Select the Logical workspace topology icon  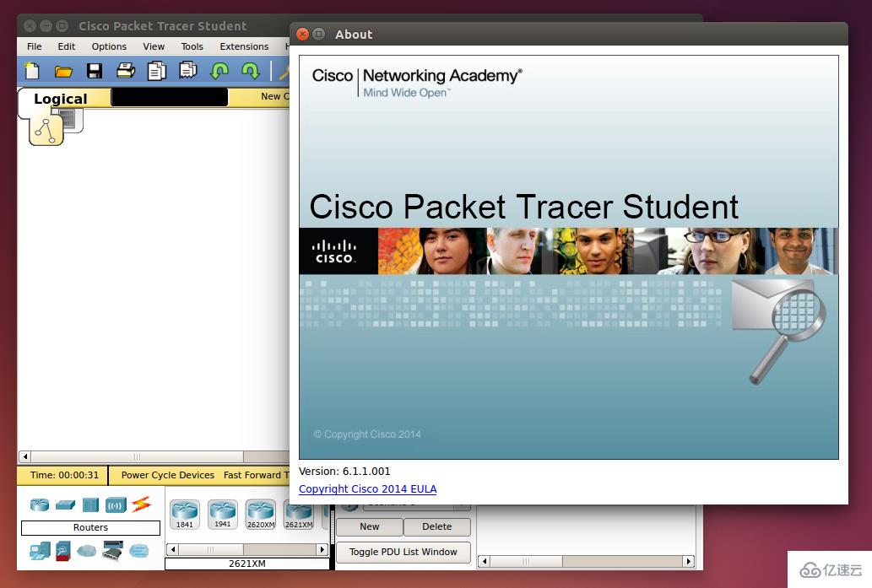click(46, 131)
